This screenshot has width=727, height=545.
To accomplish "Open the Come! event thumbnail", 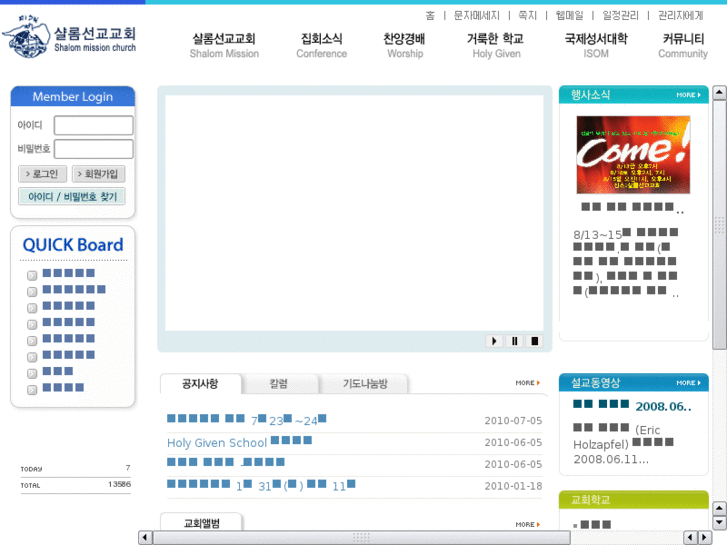I will click(x=633, y=154).
